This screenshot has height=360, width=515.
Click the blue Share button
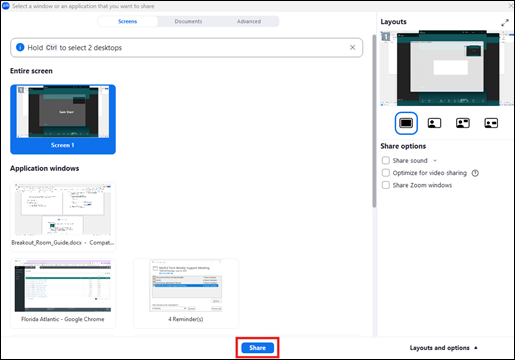[257, 348]
